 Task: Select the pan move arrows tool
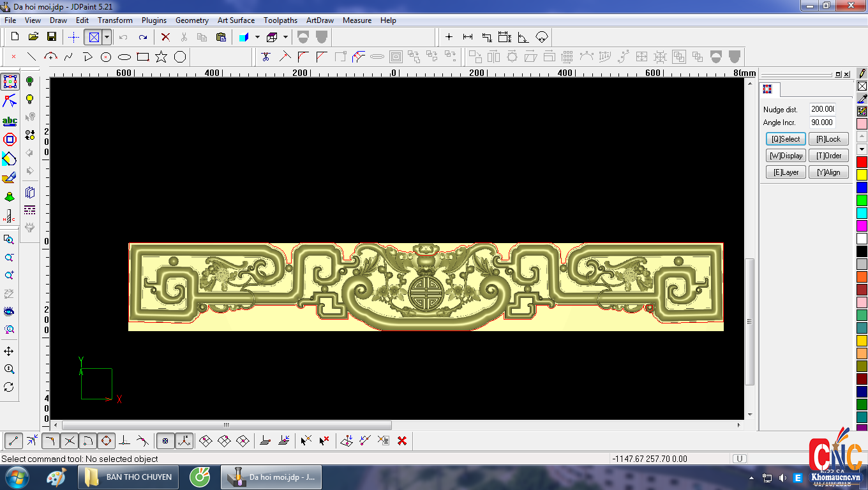[x=9, y=352]
